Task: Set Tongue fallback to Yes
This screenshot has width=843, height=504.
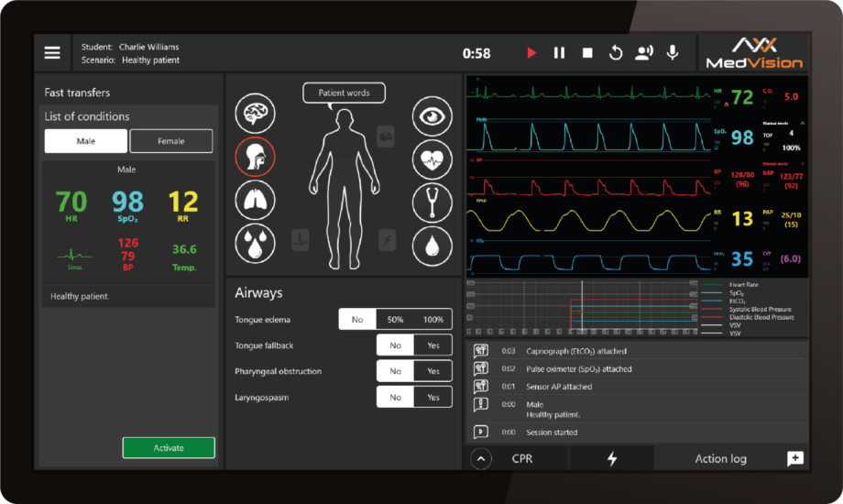Action: (432, 345)
